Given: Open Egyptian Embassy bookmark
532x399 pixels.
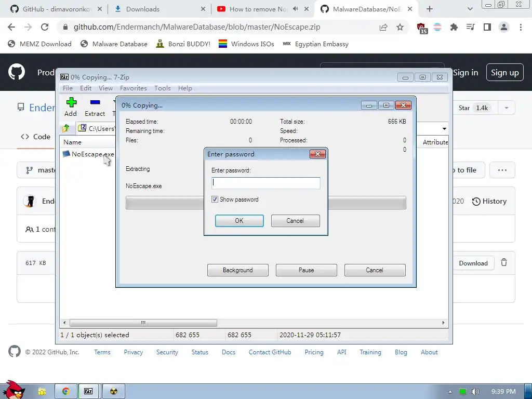Looking at the screenshot, I should click(x=315, y=44).
